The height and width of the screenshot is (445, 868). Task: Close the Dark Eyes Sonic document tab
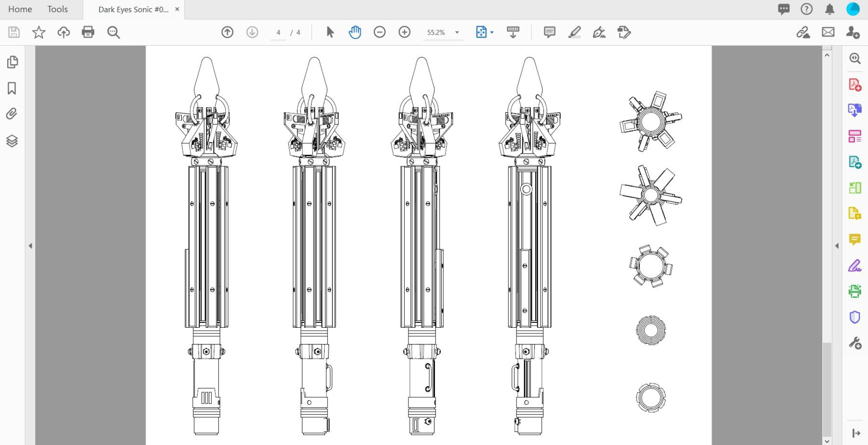(177, 9)
